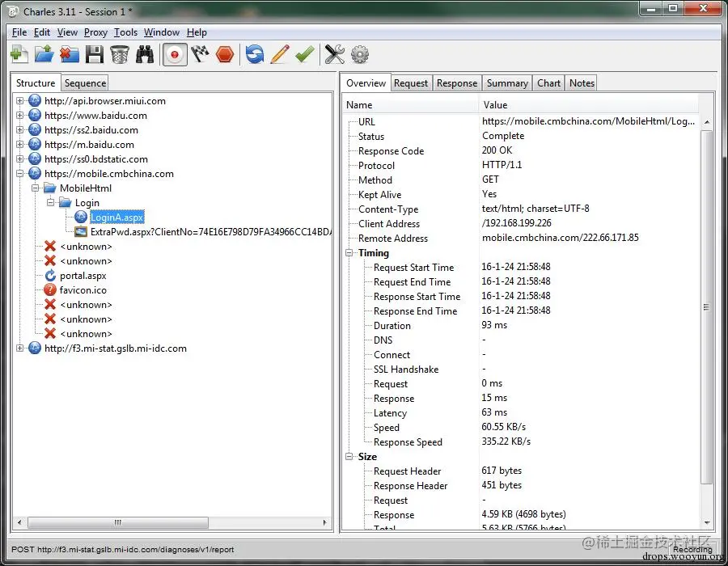This screenshot has width=728, height=566.
Task: Select the portal.aspx request
Action: [x=83, y=276]
